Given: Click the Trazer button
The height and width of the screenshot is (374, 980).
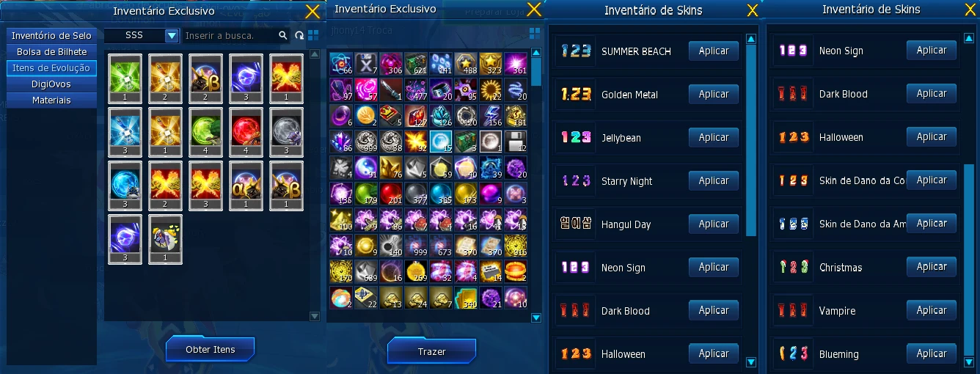Looking at the screenshot, I should coord(431,351).
